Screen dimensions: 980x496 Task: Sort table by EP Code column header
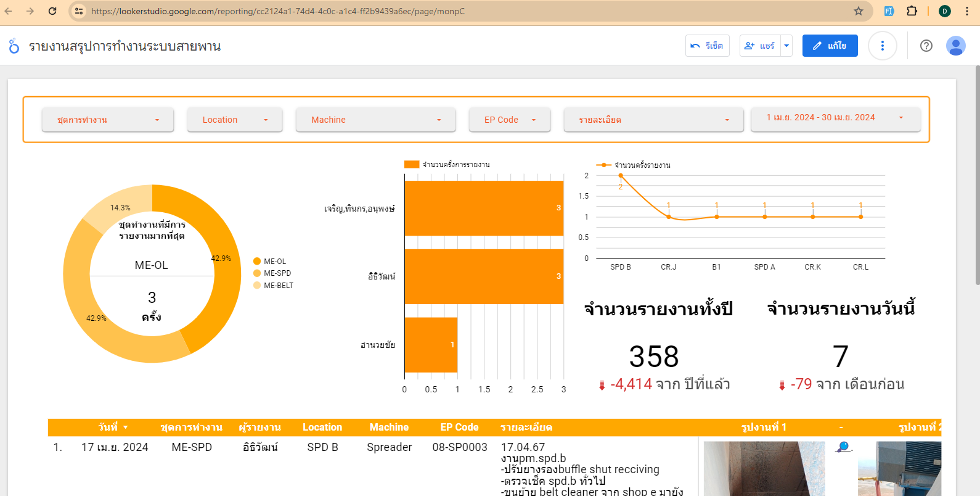(459, 427)
